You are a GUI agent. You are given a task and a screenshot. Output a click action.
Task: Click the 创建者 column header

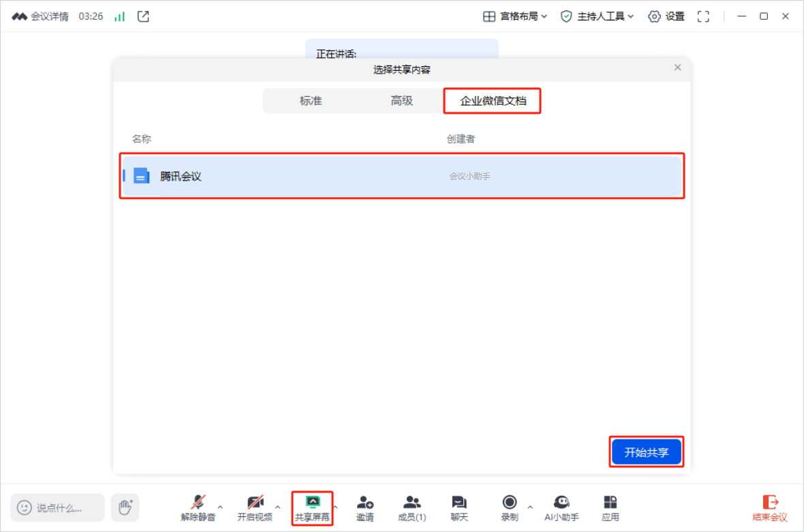coord(461,139)
